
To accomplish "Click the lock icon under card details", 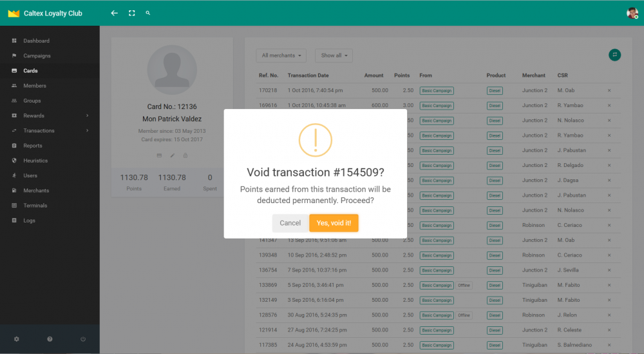I will coord(185,155).
